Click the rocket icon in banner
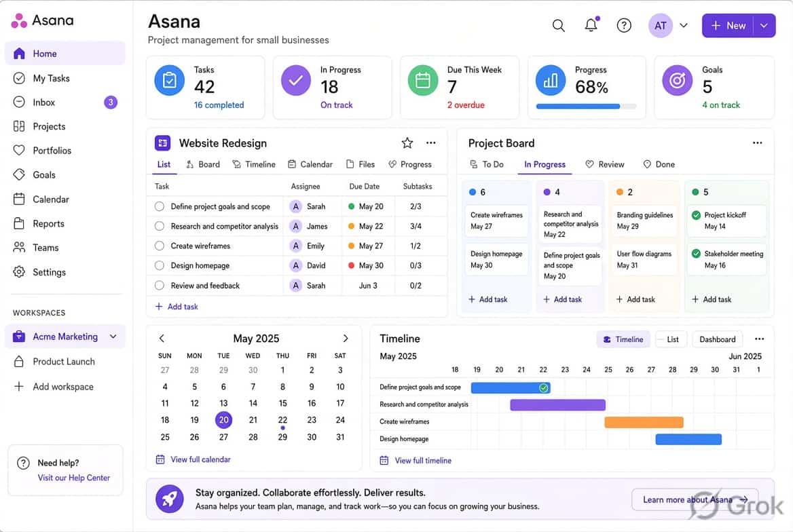Image resolution: width=793 pixels, height=532 pixels. click(170, 499)
